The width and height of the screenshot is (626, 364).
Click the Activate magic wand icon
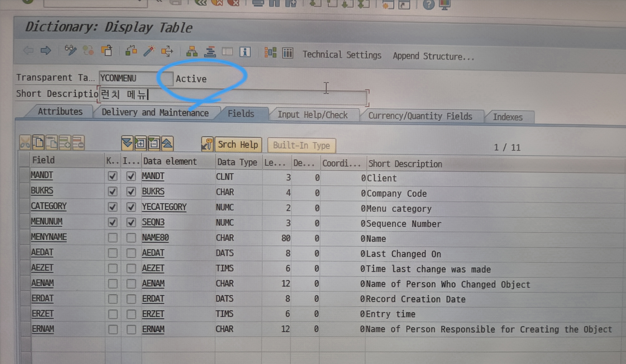149,51
